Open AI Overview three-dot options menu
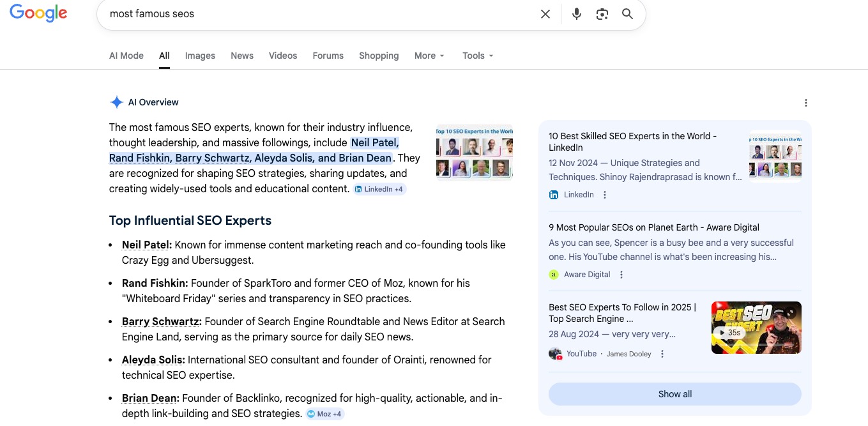This screenshot has width=868, height=426. (805, 103)
